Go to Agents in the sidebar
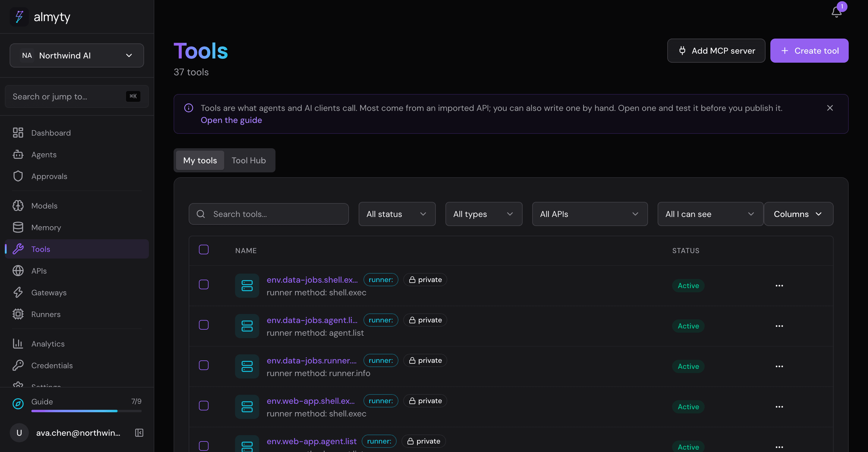This screenshot has width=868, height=452. tap(77, 155)
